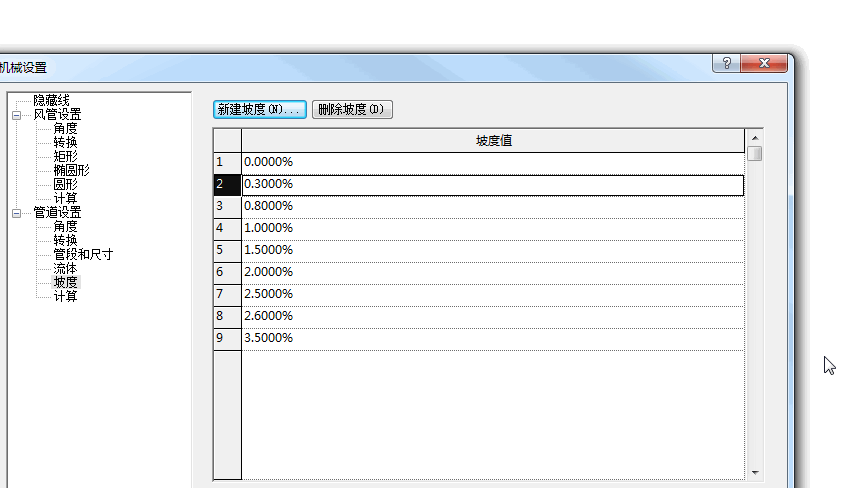Select the 2.0000% slope cell
Viewport: 842px width, 488px height.
(493, 273)
